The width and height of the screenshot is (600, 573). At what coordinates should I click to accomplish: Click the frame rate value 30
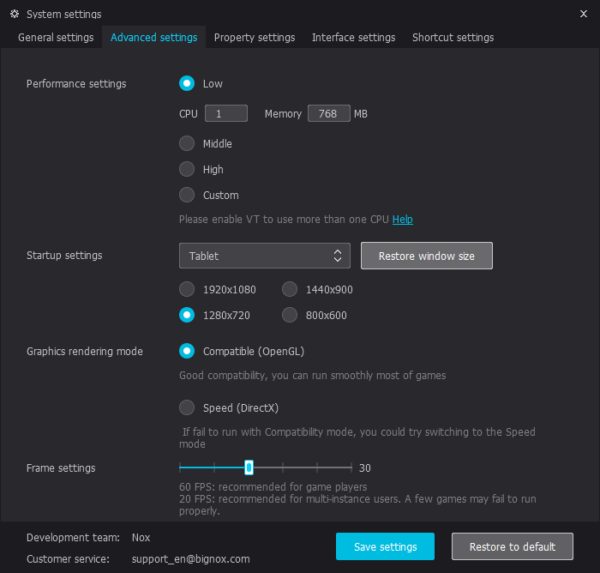click(x=365, y=468)
